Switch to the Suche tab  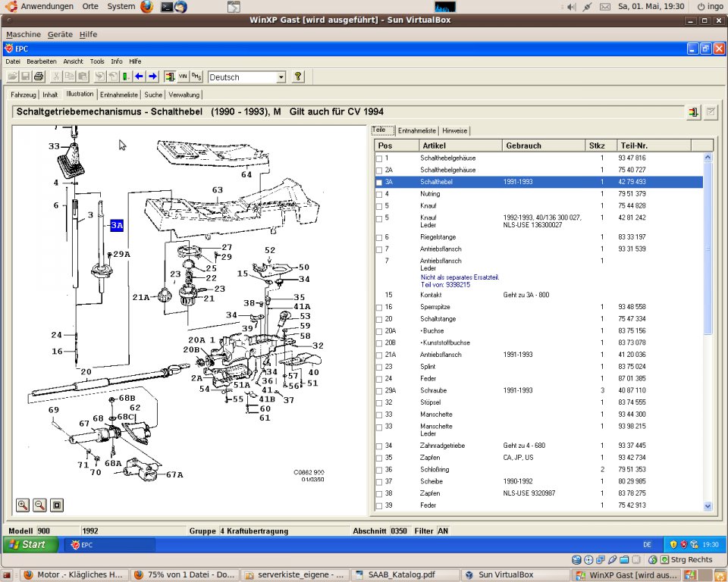pos(153,95)
